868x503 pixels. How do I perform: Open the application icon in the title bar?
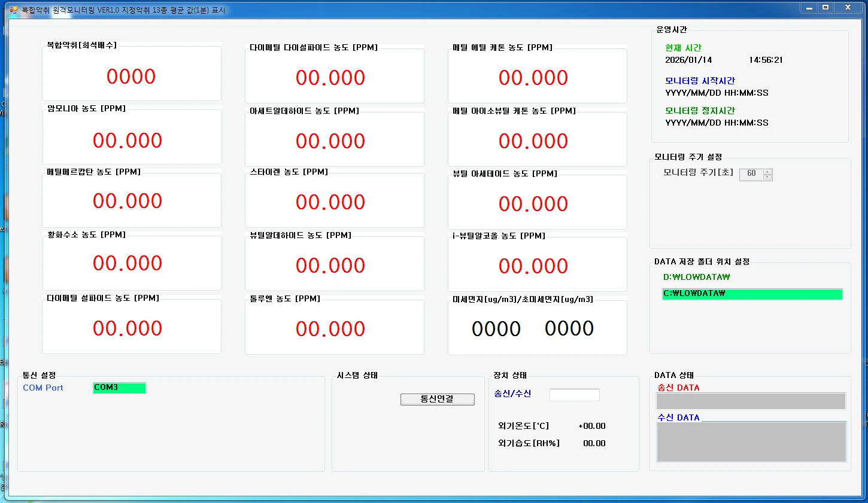pos(13,10)
